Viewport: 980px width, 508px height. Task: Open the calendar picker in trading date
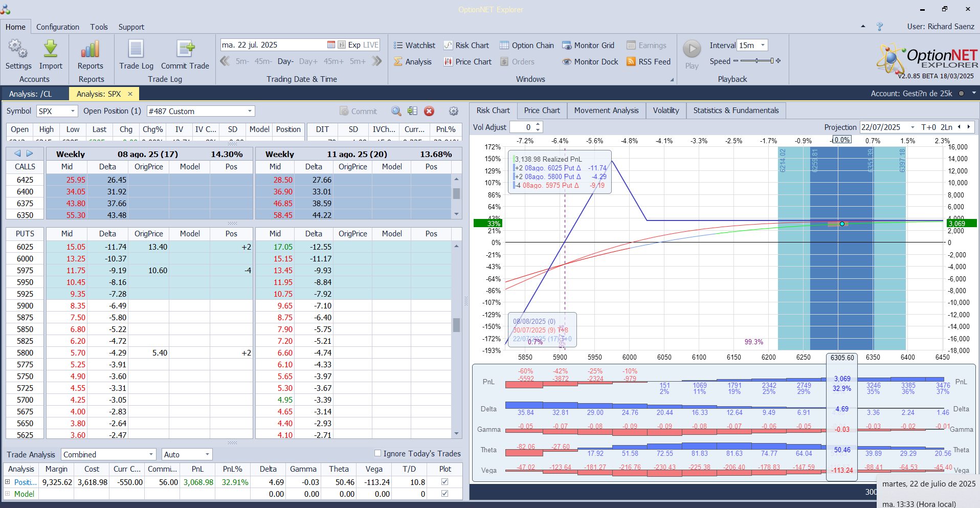(x=331, y=45)
